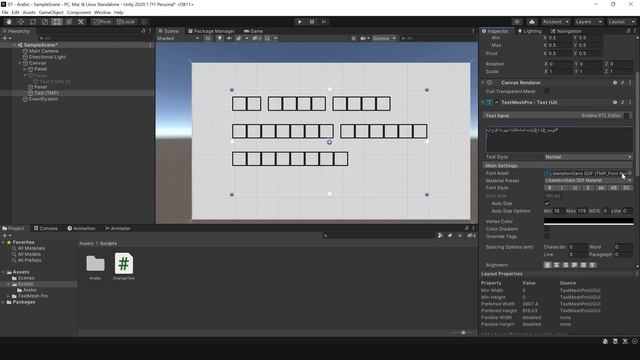640x360 pixels.
Task: Open the custom editor tools wrench icon
Action: click(81, 22)
